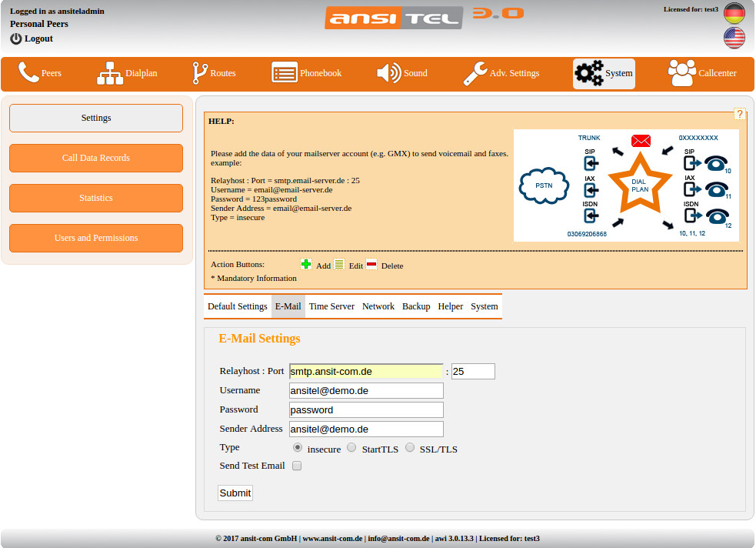This screenshot has height=548, width=756.
Task: Open Users and Permissions
Action: tap(95, 238)
